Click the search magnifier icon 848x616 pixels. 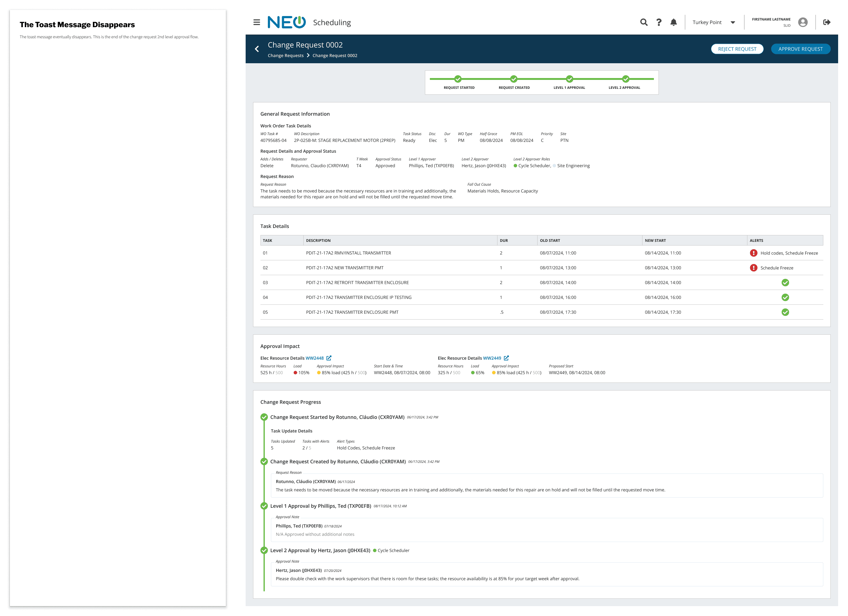[643, 23]
